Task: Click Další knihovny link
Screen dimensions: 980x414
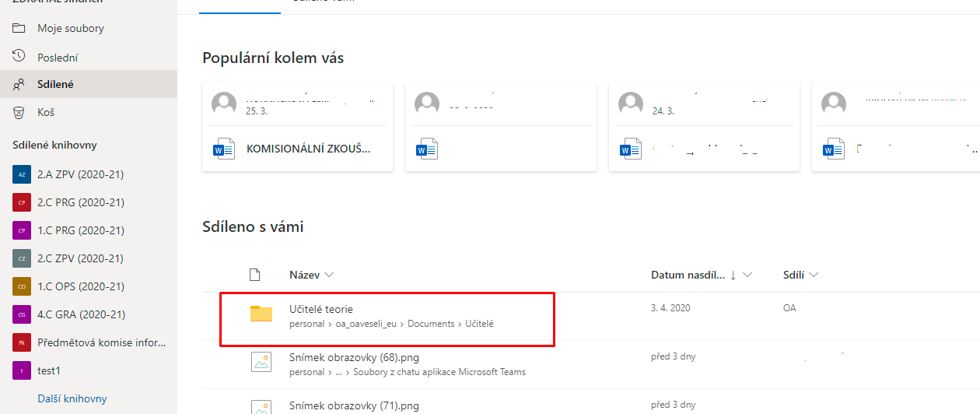Action: coord(72,398)
